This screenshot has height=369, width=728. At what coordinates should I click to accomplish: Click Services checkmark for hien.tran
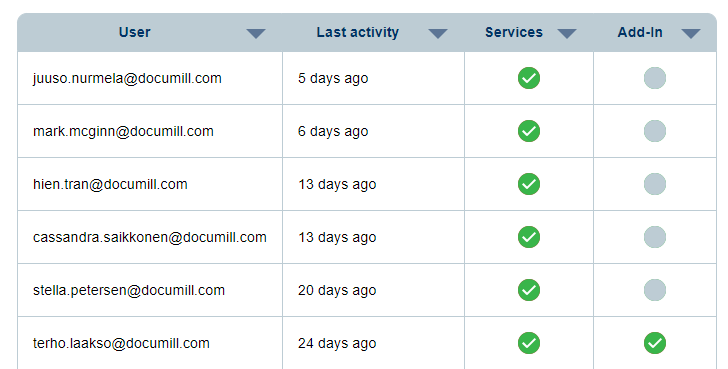tap(529, 184)
